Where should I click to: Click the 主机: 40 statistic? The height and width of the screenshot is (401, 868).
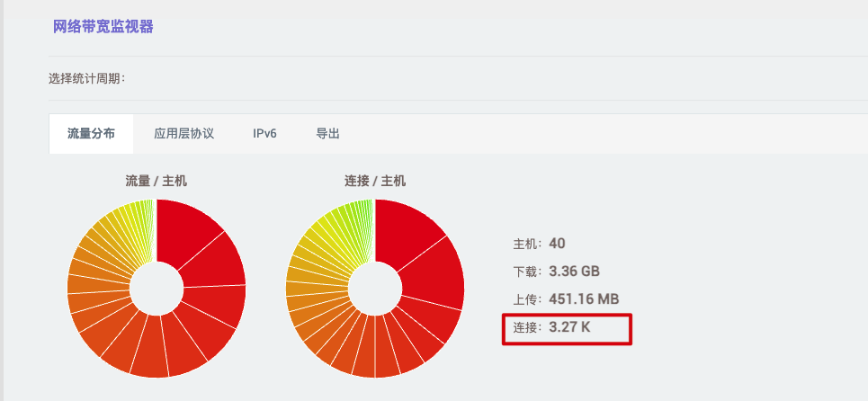click(x=539, y=244)
